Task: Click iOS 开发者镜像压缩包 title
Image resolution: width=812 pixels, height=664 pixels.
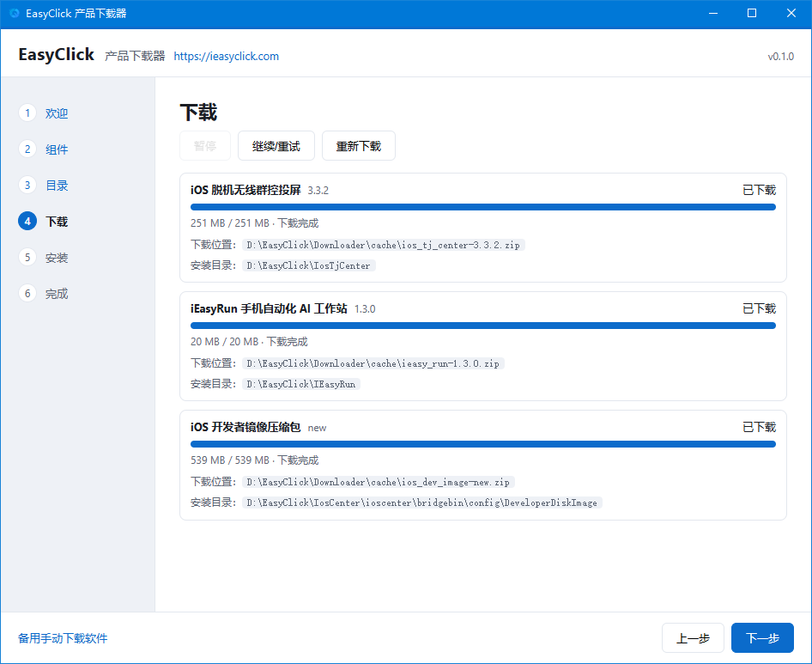Action: tap(245, 427)
